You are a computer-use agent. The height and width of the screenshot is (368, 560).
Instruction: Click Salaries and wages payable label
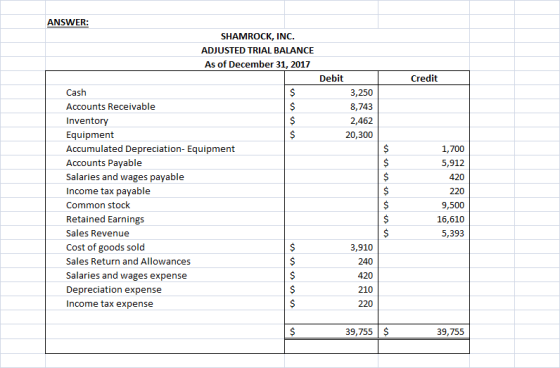125,177
